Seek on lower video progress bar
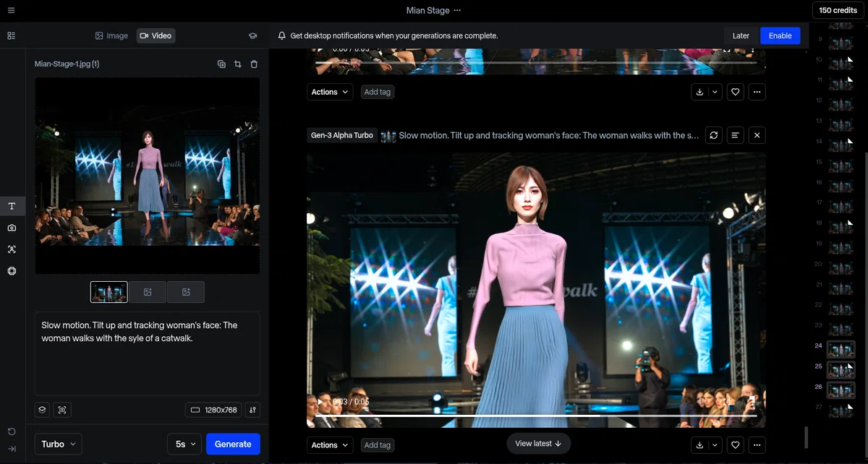Viewport: 868px width, 464px height. [536, 416]
